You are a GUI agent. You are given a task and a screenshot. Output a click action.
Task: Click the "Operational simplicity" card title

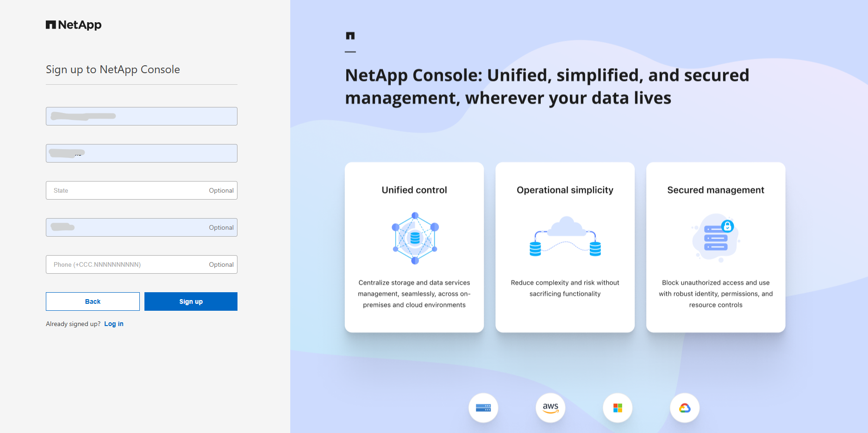(x=565, y=190)
